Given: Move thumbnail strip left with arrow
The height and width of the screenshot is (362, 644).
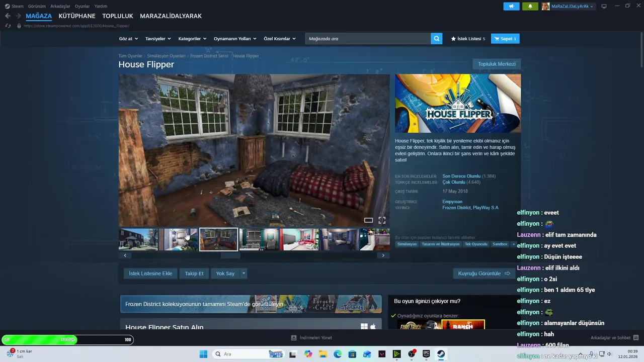Looking at the screenshot, I should [x=125, y=255].
